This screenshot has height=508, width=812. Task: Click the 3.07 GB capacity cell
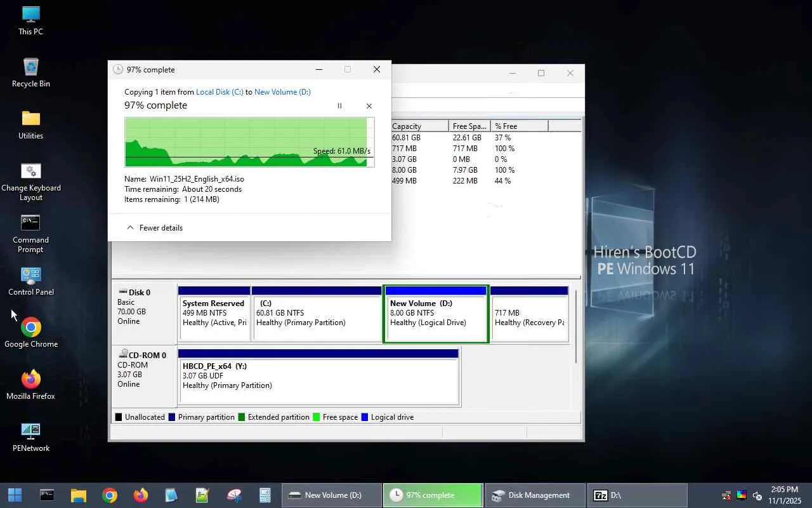(404, 159)
